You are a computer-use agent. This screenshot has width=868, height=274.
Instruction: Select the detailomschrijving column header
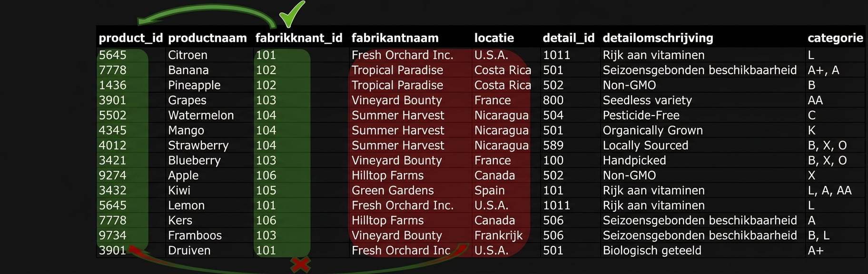(658, 38)
